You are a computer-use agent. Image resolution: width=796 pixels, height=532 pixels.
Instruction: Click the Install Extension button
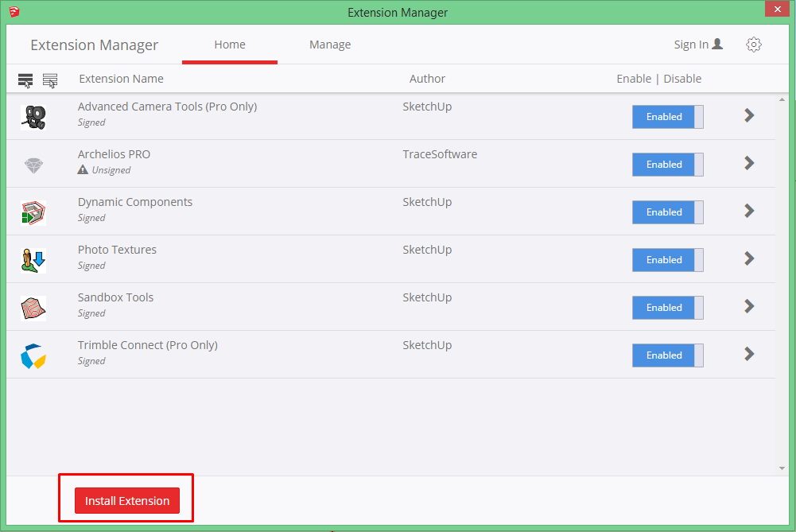pyautogui.click(x=127, y=500)
